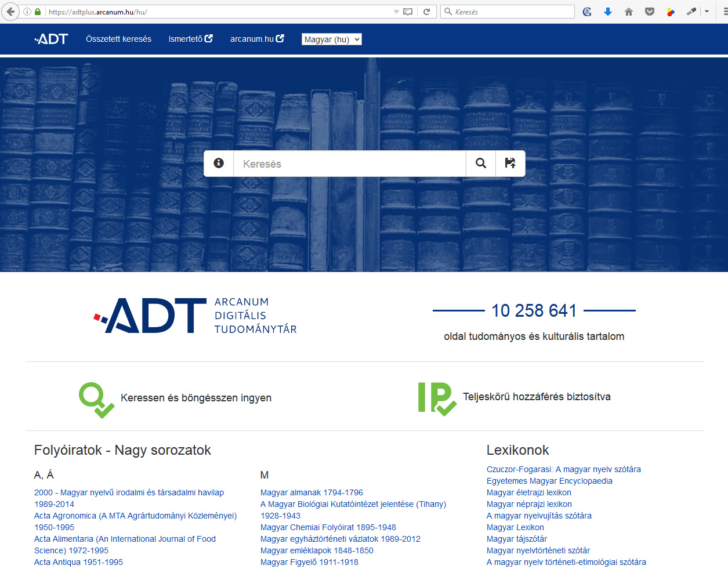Viewport: 728px width, 569px height.
Task: Open the Ismertető menu link
Action: pos(190,39)
